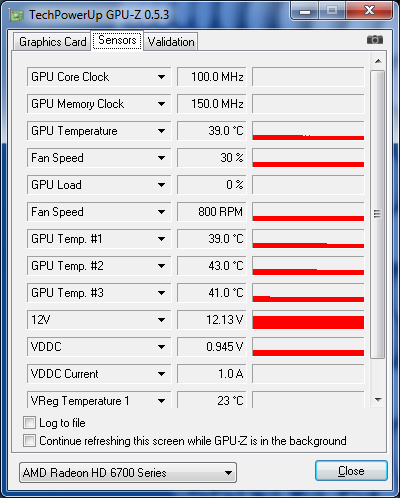Enable the Log to file checkbox
This screenshot has width=400, height=498.
click(x=29, y=423)
